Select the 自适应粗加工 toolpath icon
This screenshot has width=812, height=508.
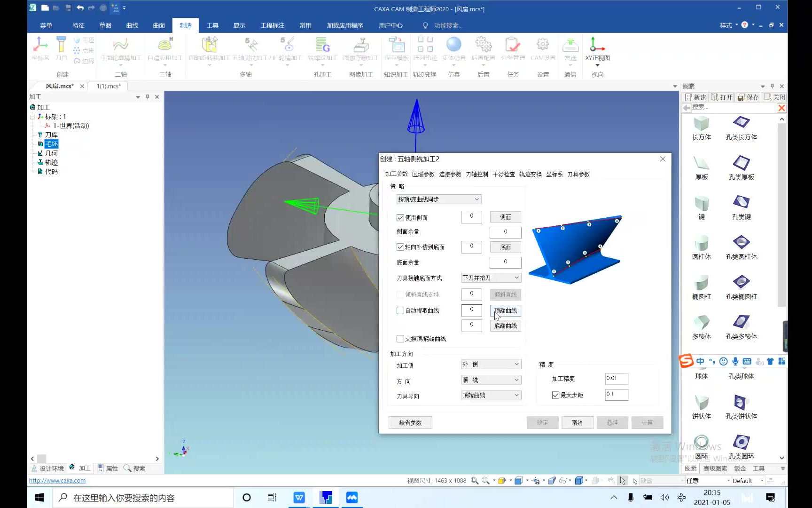165,49
